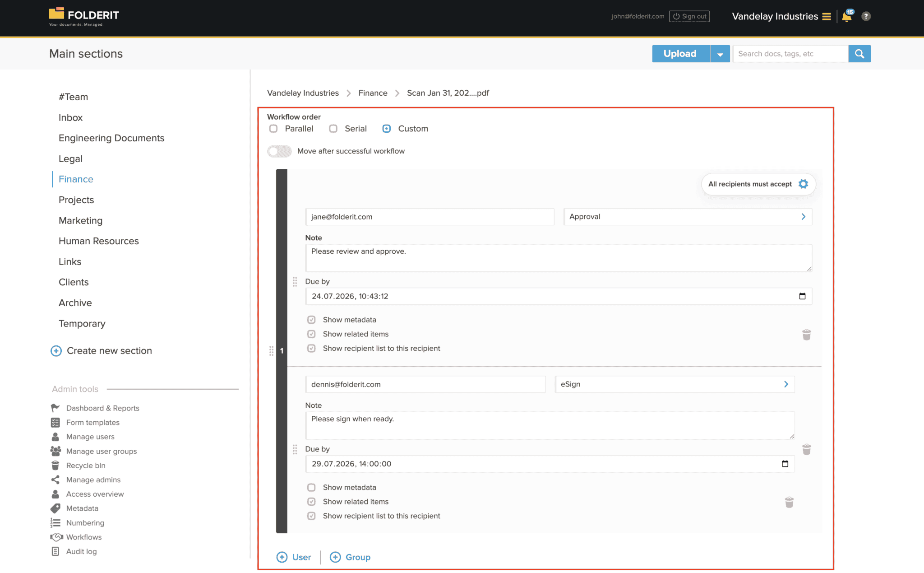924x573 pixels.
Task: Select the Serial workflow order option
Action: [333, 129]
